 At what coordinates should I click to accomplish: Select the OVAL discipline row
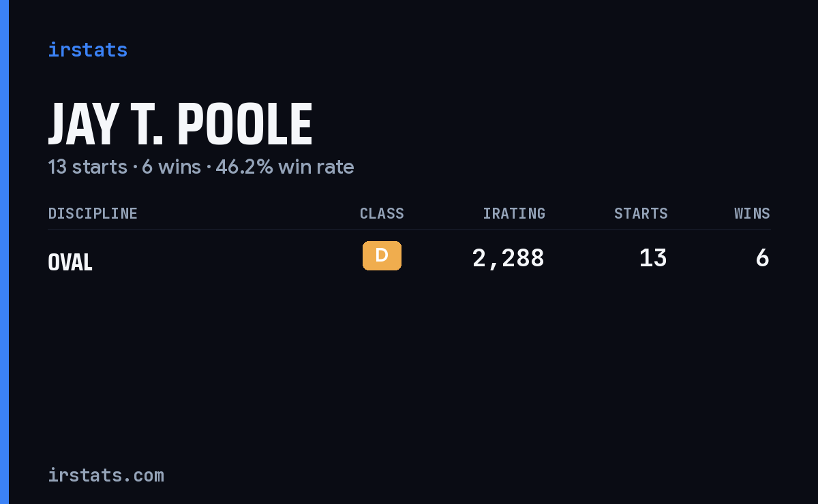(x=409, y=259)
